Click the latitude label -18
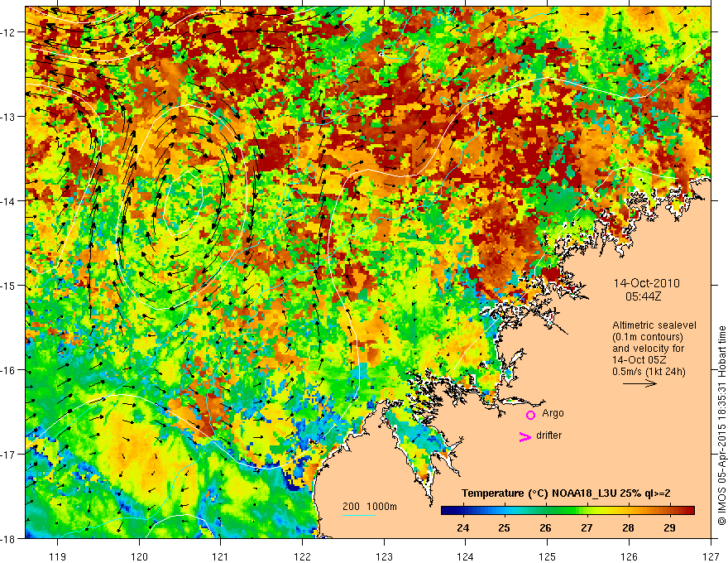 (8, 539)
